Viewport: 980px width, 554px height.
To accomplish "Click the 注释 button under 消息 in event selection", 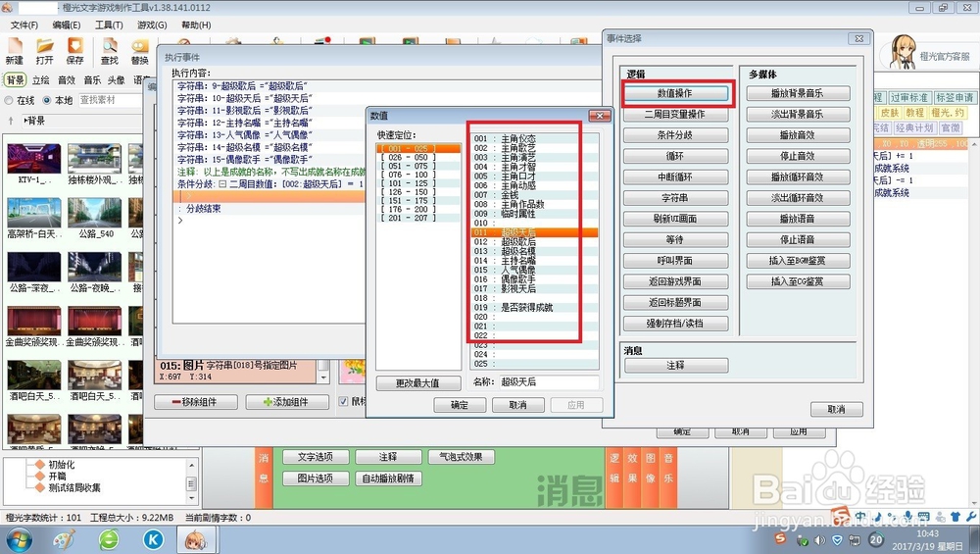I will [675, 365].
